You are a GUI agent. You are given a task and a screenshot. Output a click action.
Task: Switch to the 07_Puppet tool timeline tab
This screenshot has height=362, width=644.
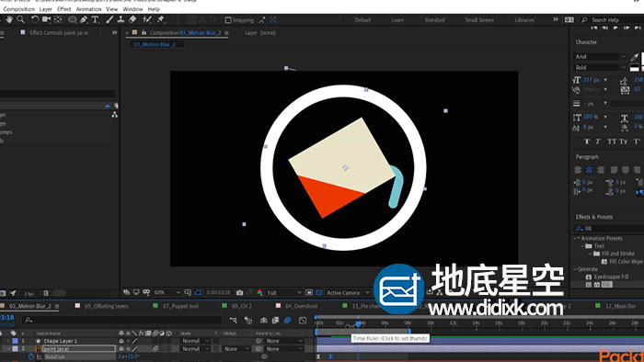pos(180,306)
